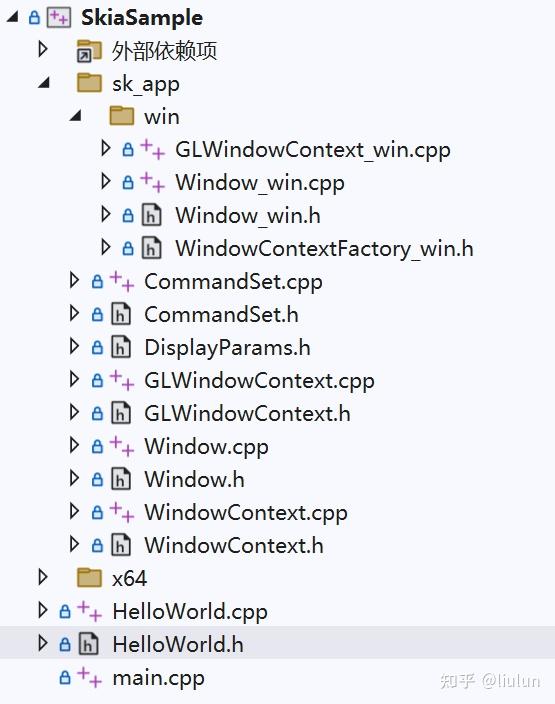Image resolution: width=555 pixels, height=704 pixels.
Task: Click the cpp icon of main.cpp
Action: point(89,678)
